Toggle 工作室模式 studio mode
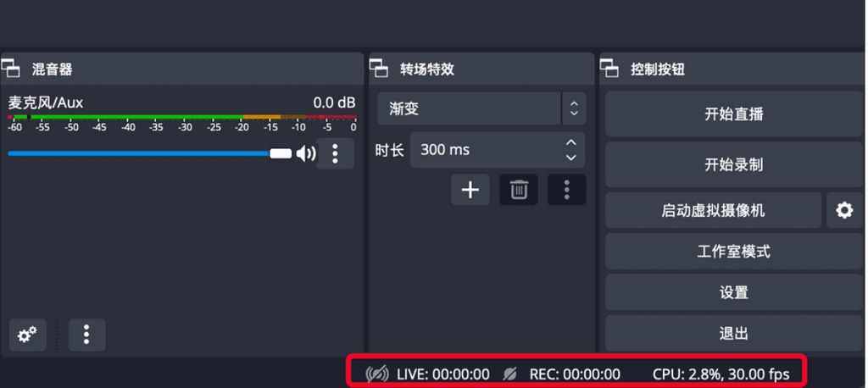868x388 pixels. pyautogui.click(x=733, y=252)
